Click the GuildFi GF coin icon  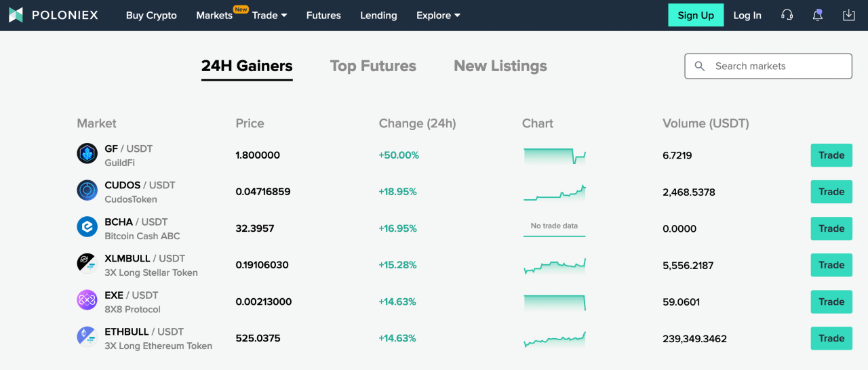click(x=87, y=154)
